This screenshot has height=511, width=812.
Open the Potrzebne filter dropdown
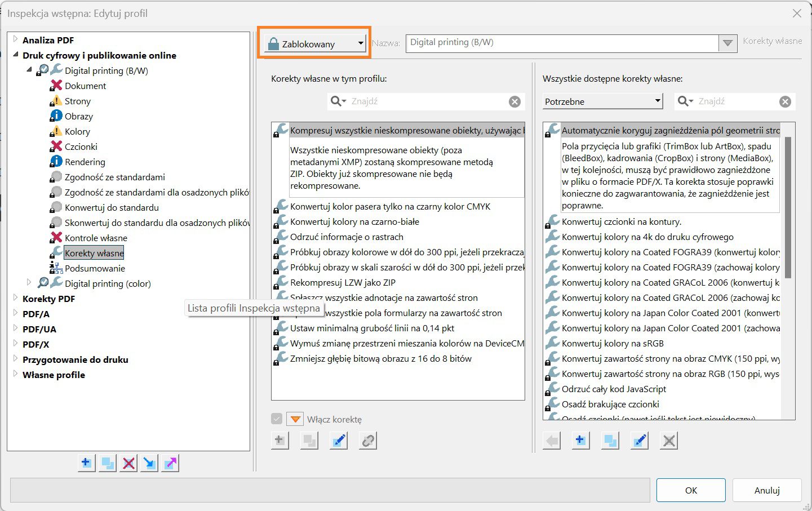pyautogui.click(x=602, y=101)
